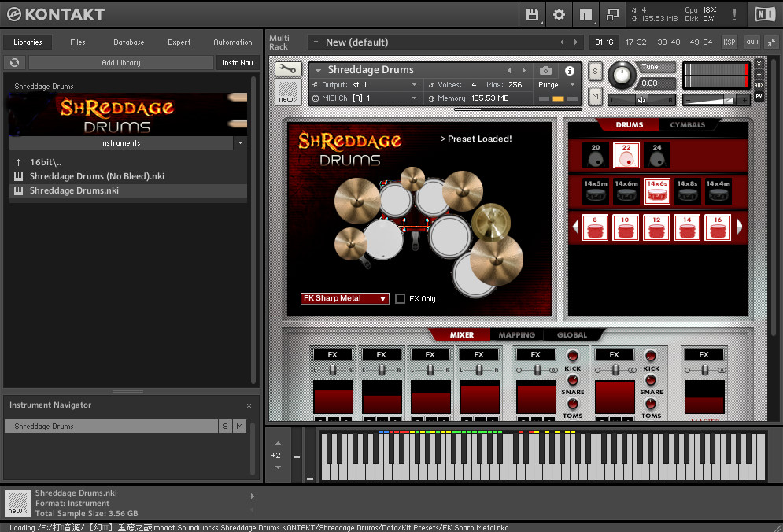This screenshot has height=532, width=783.
Task: Choose the 14x8s snare
Action: coord(688,191)
